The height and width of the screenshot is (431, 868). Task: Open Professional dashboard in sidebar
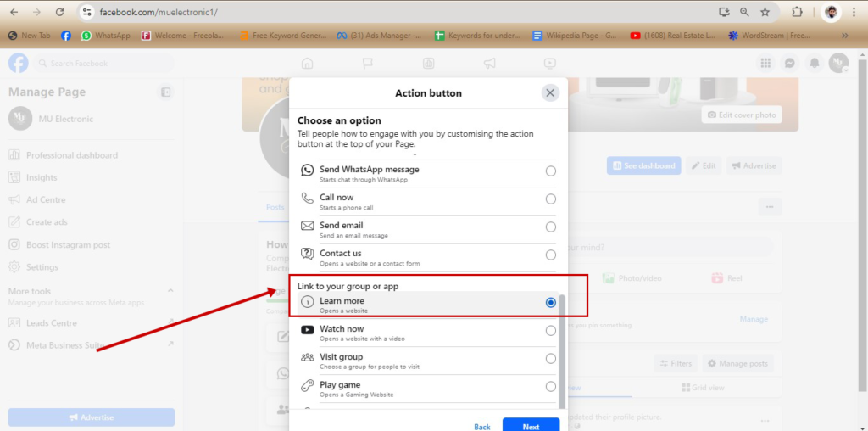(72, 155)
